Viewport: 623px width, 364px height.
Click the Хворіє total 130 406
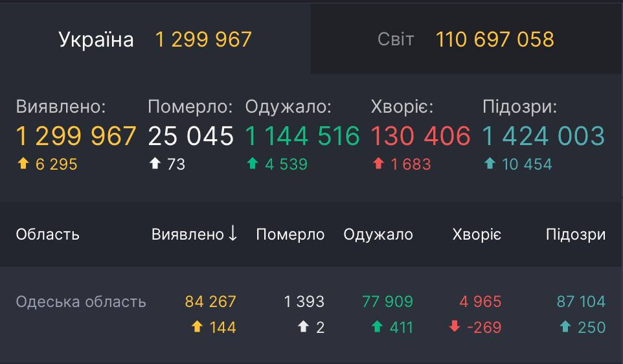pyautogui.click(x=420, y=136)
